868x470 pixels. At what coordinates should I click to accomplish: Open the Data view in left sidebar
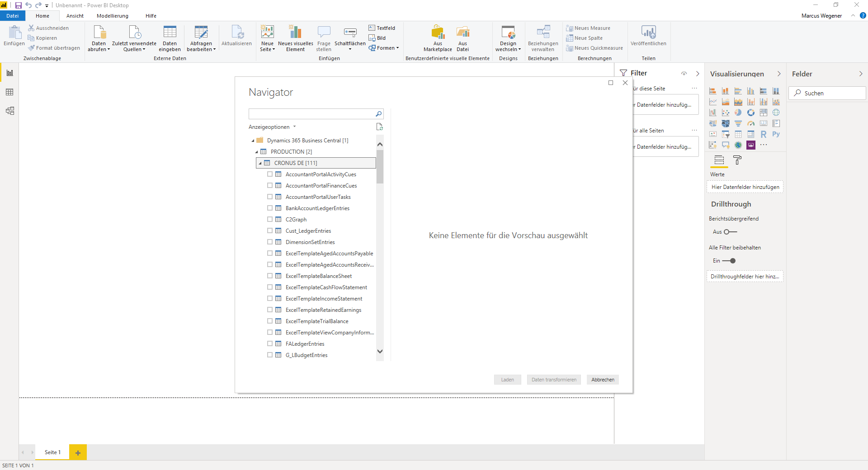9,92
